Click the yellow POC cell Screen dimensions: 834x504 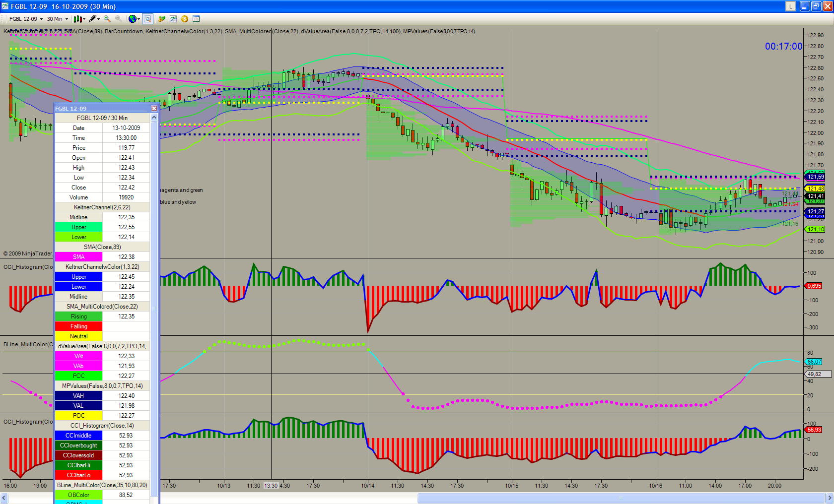(78, 416)
